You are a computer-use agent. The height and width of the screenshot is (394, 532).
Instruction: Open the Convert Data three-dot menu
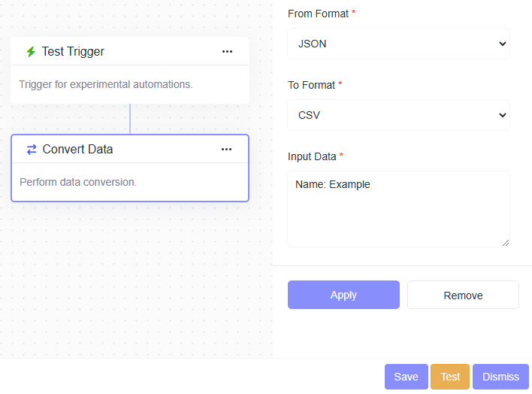pyautogui.click(x=227, y=150)
